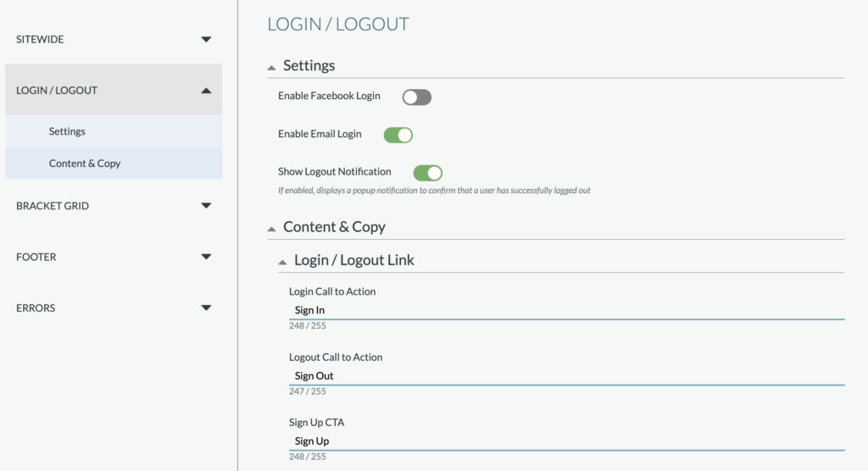Click the down arrow next to BRACKET GRID

[206, 206]
